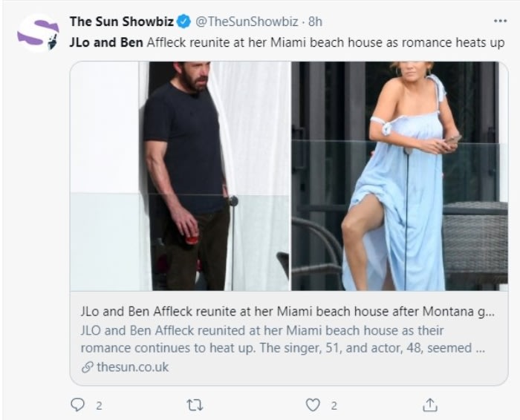The height and width of the screenshot is (420, 520).
Task: Open The Sun Showbiz account name
Action: click(x=122, y=22)
